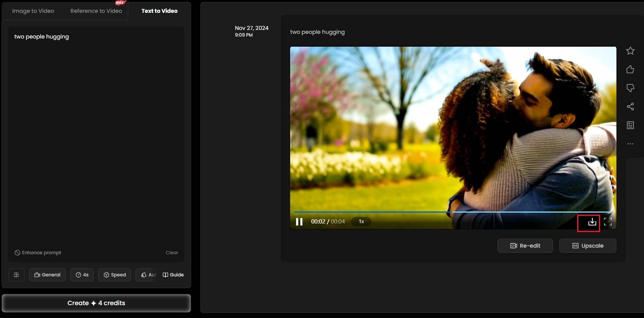Open the advanced settings sliders icon
The width and height of the screenshot is (644, 318).
pyautogui.click(x=16, y=275)
